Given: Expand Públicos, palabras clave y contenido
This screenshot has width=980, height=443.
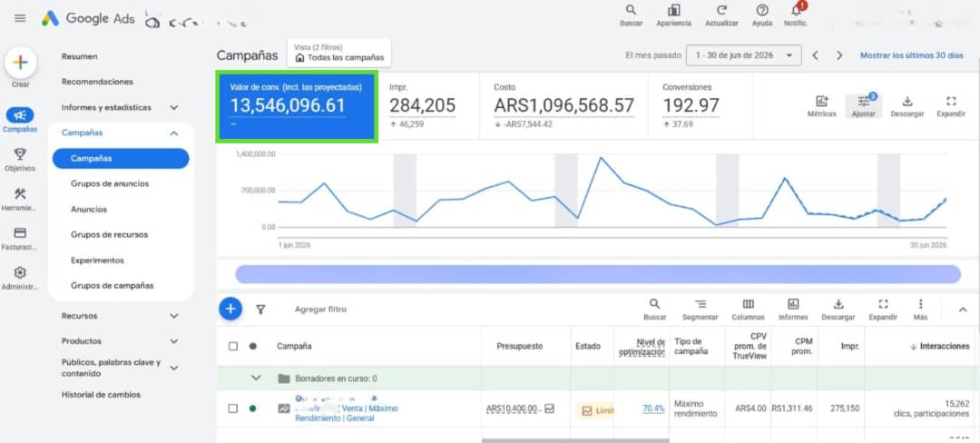Looking at the screenshot, I should 173,368.
